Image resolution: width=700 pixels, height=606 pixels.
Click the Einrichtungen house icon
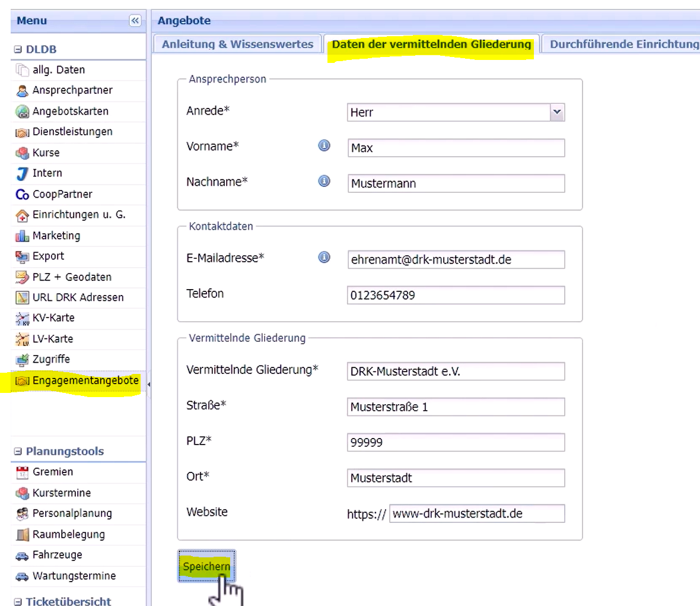point(22,215)
